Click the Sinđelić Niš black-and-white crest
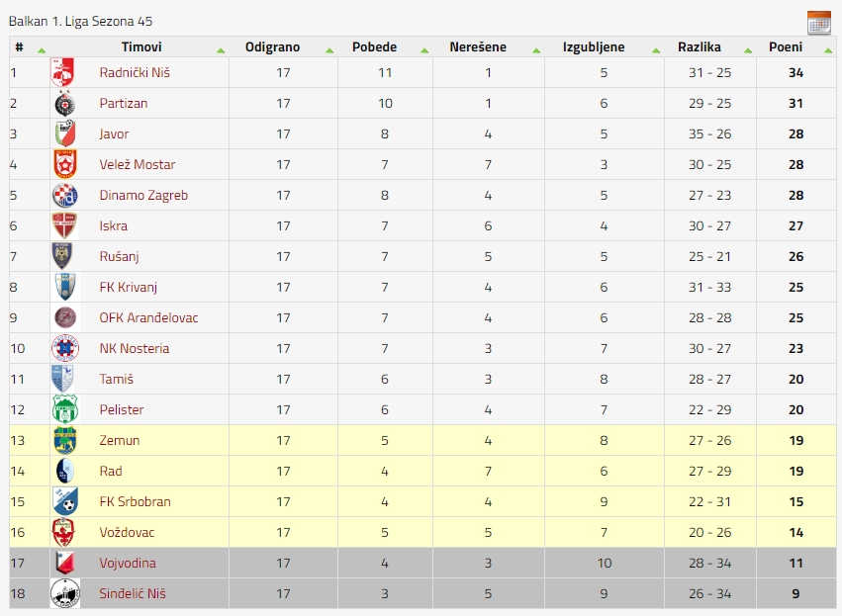The height and width of the screenshot is (616, 842). pos(65,593)
